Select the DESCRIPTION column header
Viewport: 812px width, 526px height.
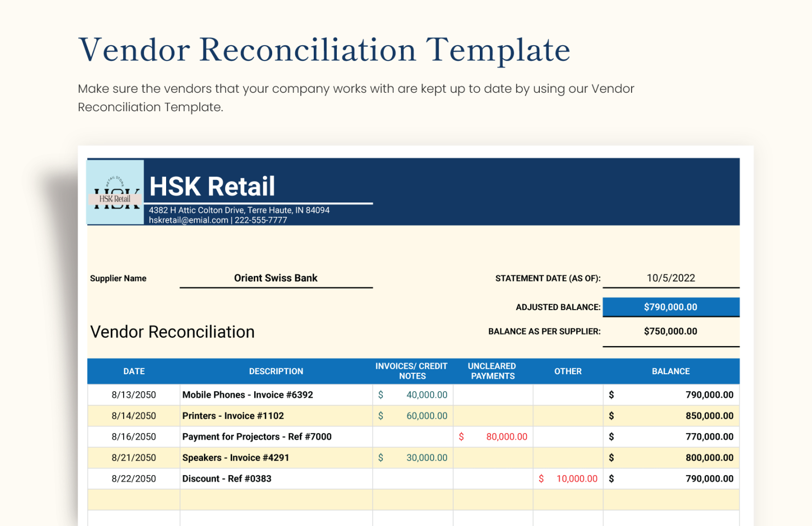click(x=276, y=371)
